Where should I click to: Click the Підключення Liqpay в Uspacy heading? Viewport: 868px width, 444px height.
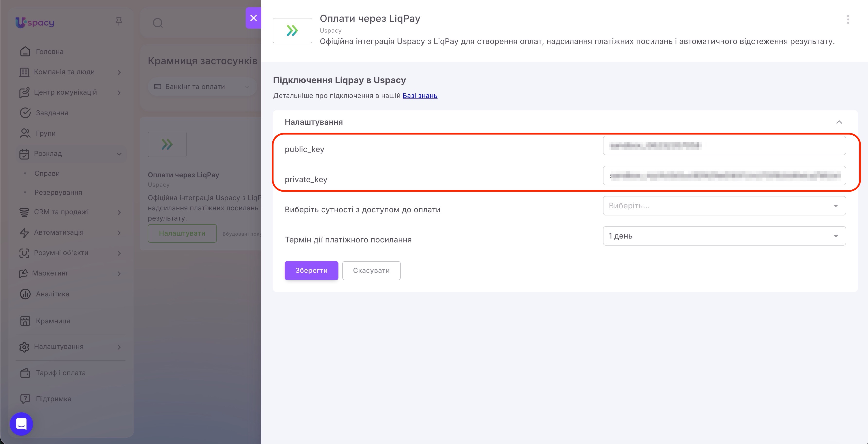[x=339, y=80]
